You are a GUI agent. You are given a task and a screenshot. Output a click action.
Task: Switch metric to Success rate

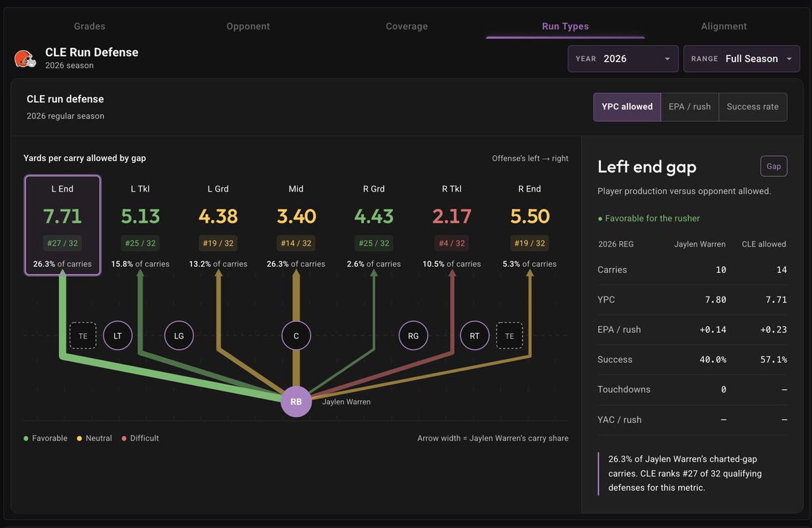tap(752, 107)
